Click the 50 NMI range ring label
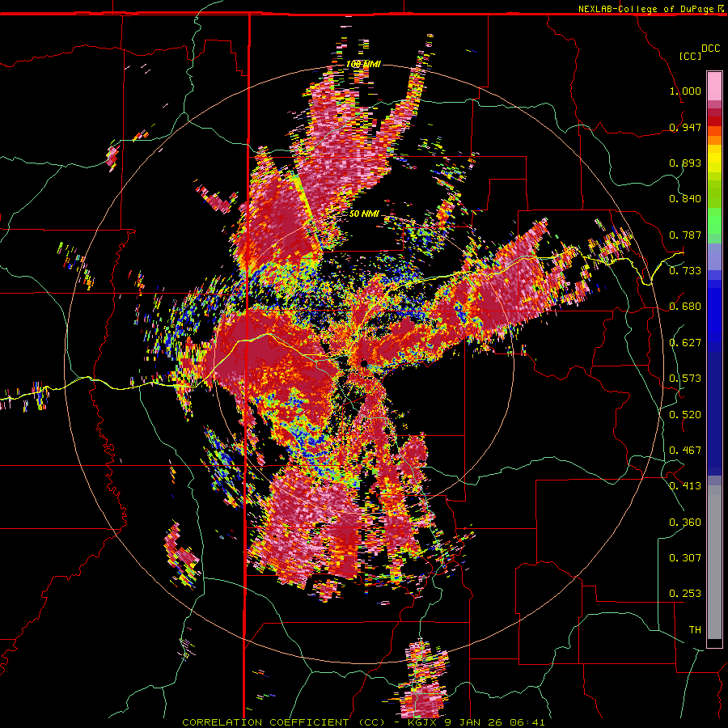Viewport: 728px width, 728px height. pos(364,214)
